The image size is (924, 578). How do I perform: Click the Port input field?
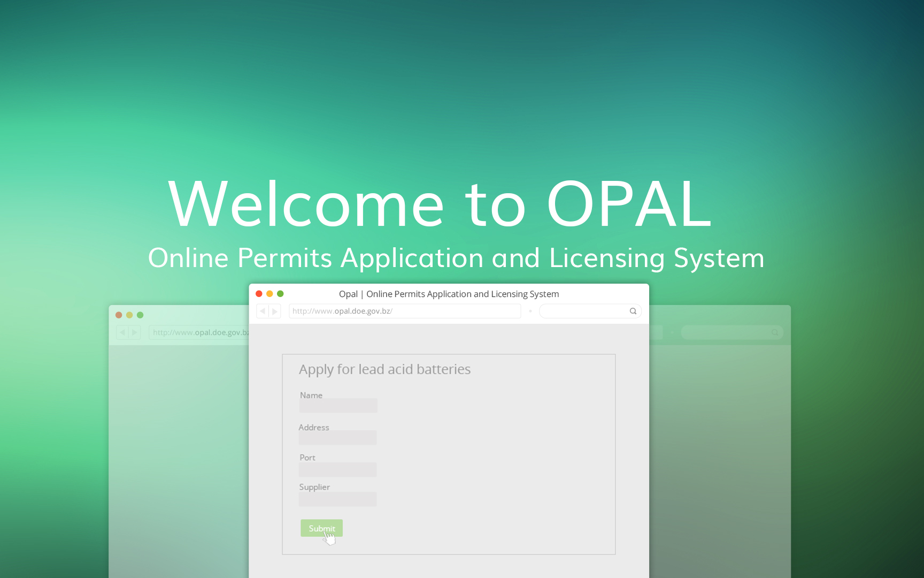click(337, 470)
